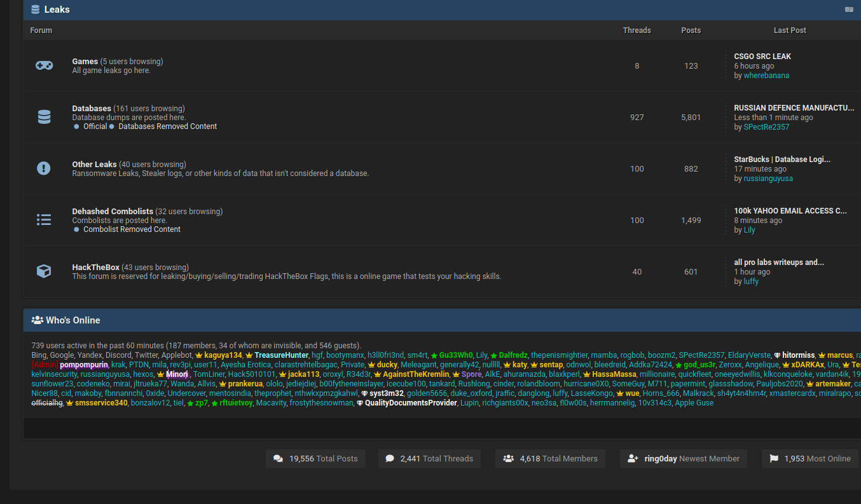
Task: Open admin pompompurin profile
Action: click(x=84, y=365)
